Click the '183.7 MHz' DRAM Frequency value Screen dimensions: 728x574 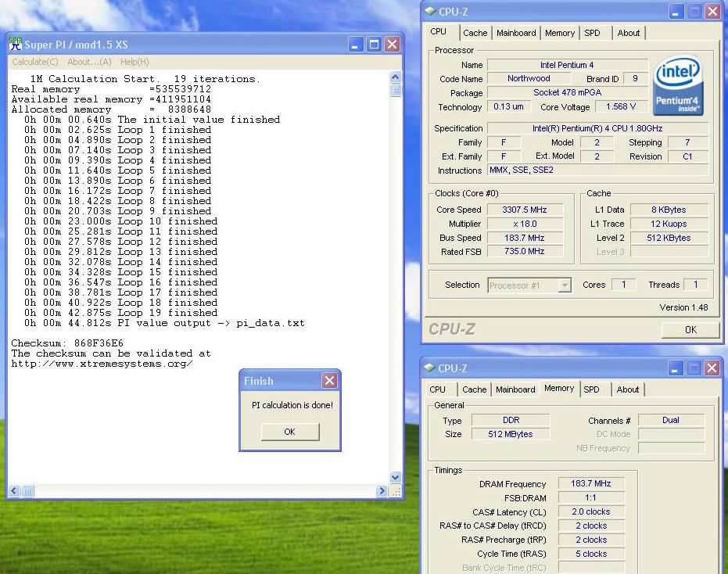pos(591,483)
